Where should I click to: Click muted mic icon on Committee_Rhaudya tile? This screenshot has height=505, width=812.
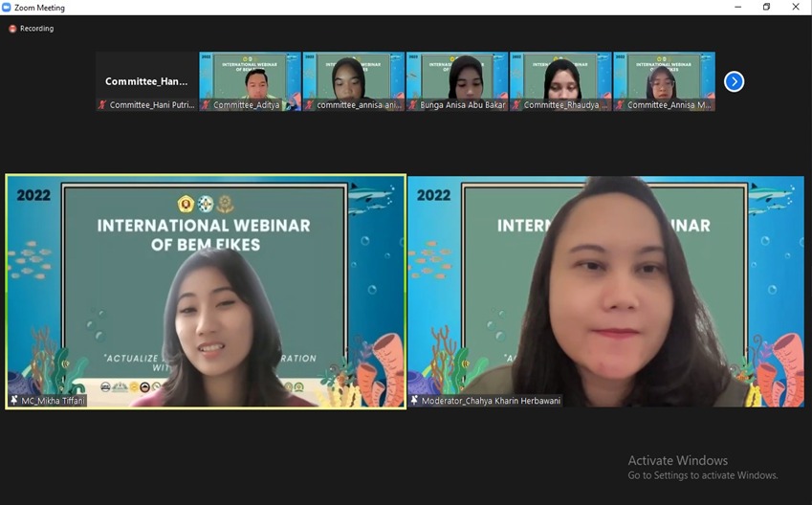click(516, 105)
